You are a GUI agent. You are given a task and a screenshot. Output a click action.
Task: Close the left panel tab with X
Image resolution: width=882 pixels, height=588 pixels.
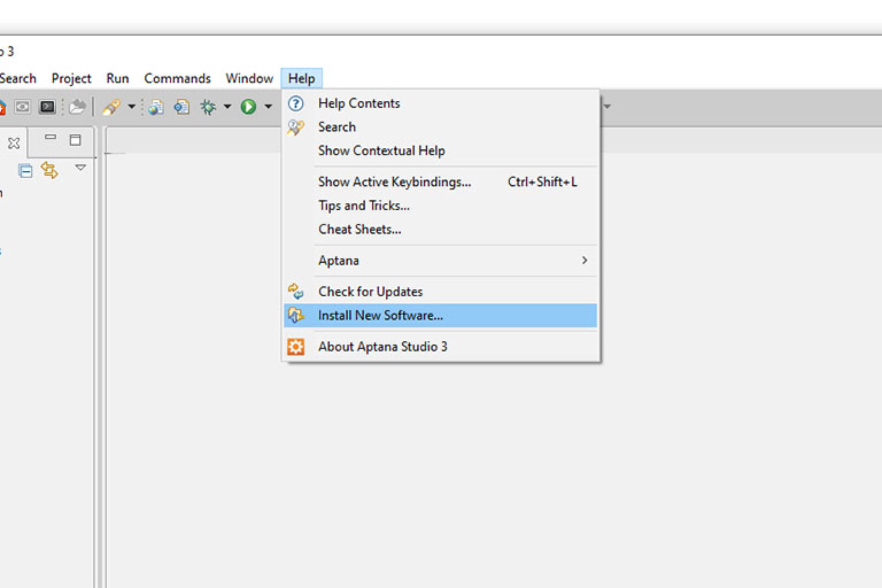click(x=14, y=143)
